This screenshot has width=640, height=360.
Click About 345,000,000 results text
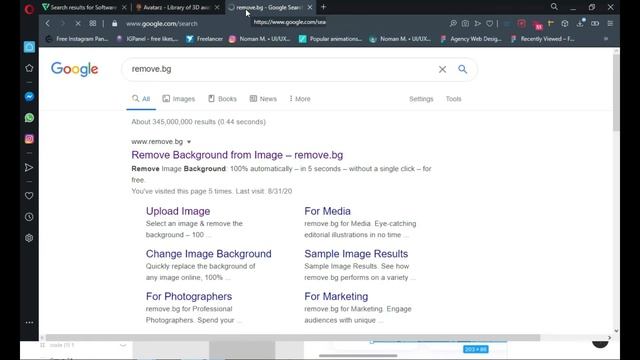[x=198, y=122]
